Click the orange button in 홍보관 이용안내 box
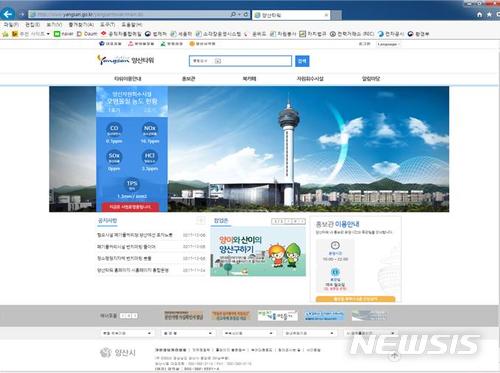 355,299
